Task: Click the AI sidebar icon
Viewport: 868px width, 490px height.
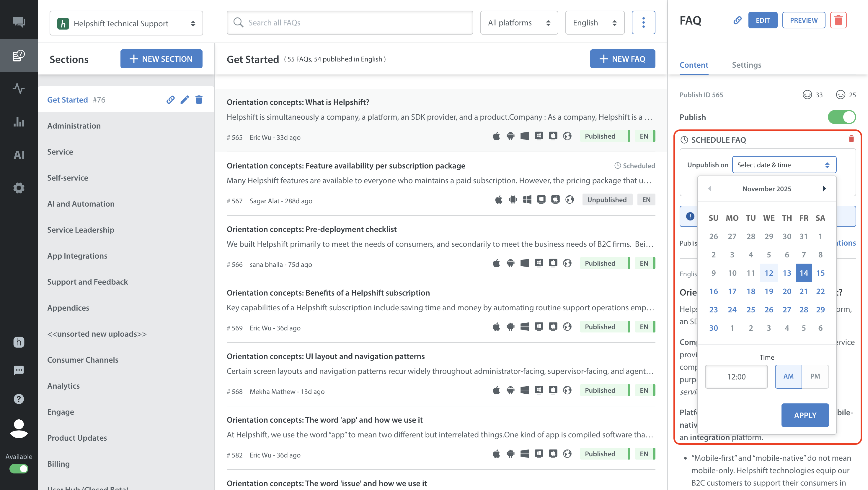Action: click(x=19, y=155)
